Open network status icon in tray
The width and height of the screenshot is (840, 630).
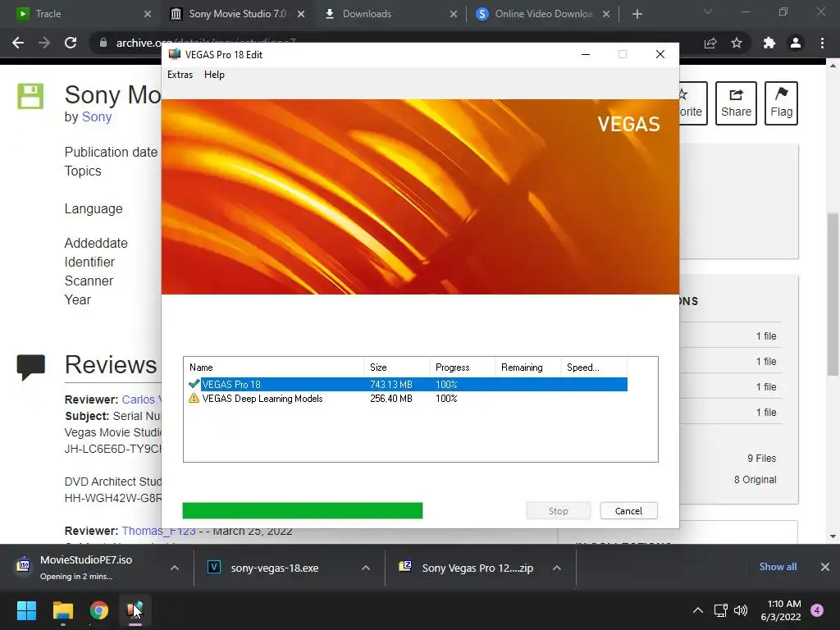tap(720, 610)
